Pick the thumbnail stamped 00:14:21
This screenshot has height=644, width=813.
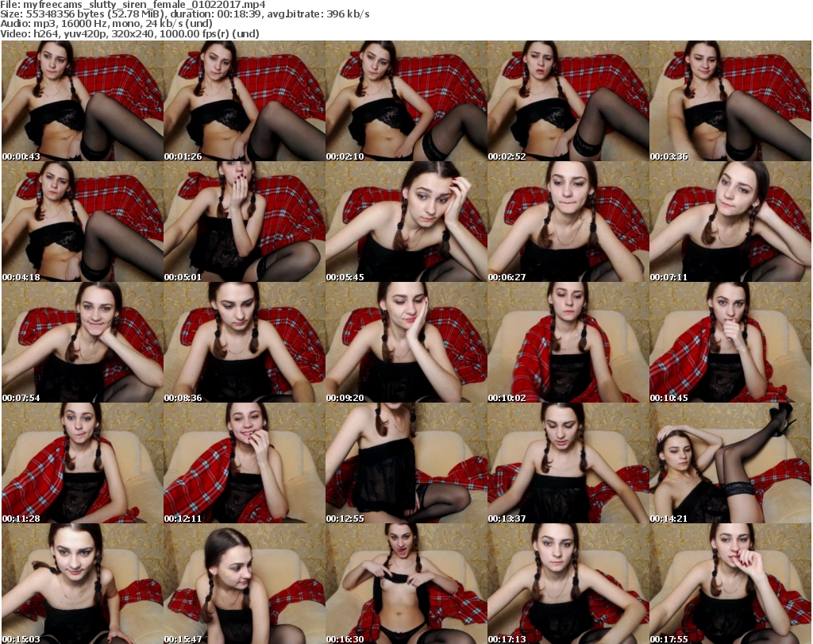point(730,463)
